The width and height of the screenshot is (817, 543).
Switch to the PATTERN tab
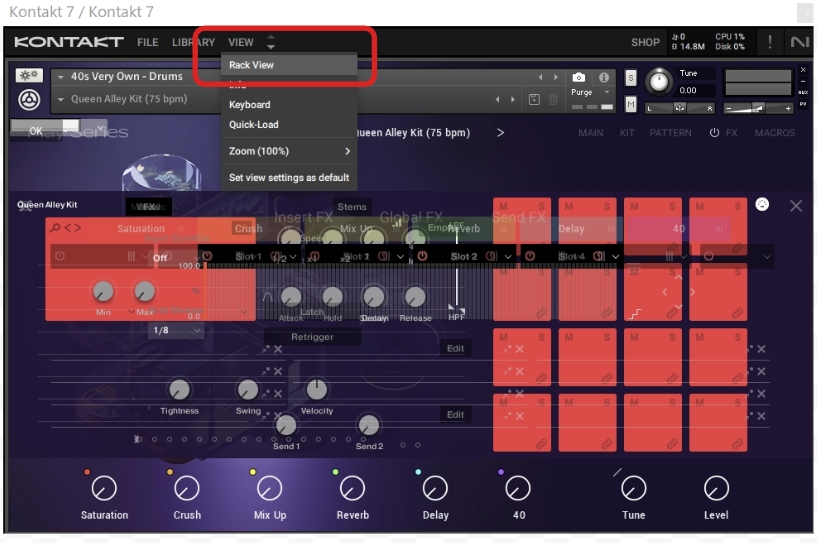point(670,133)
